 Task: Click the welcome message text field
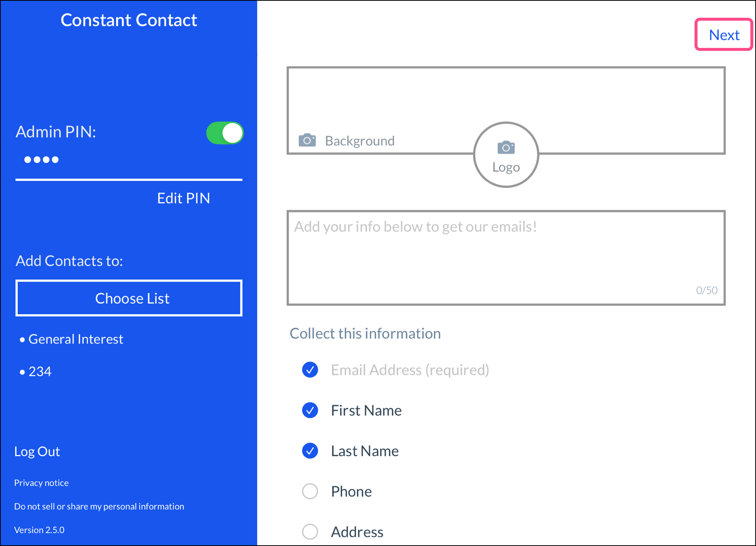click(x=506, y=258)
